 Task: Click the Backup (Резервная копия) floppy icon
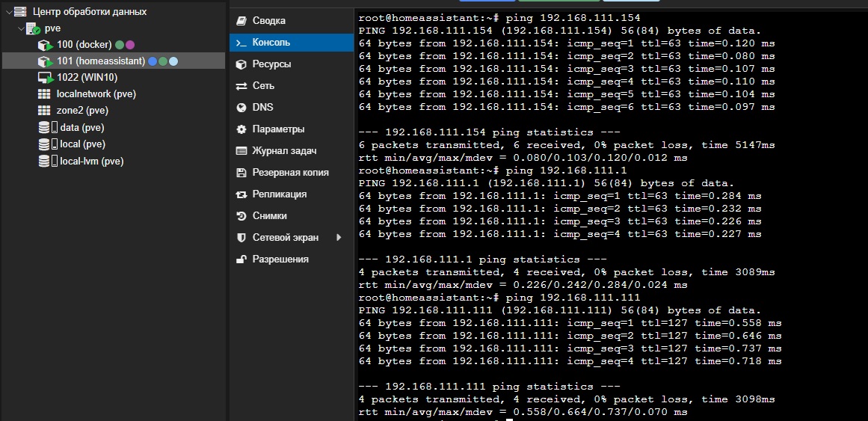coord(241,173)
